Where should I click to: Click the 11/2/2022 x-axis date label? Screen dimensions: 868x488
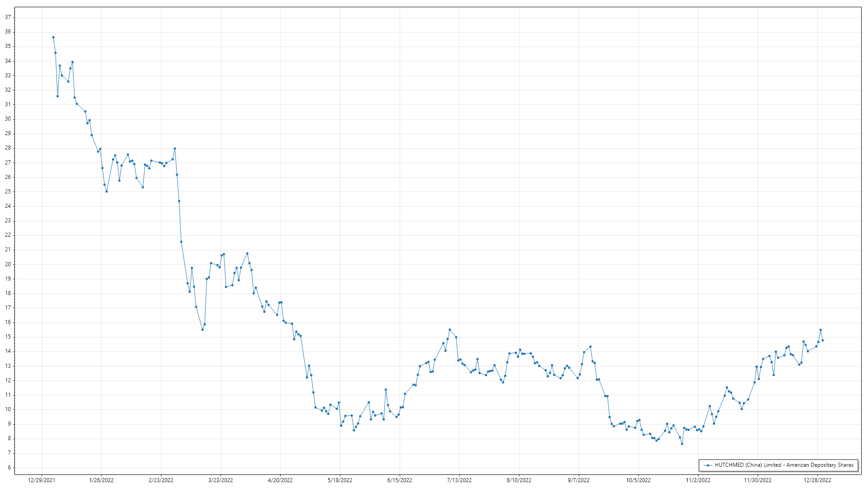point(698,480)
